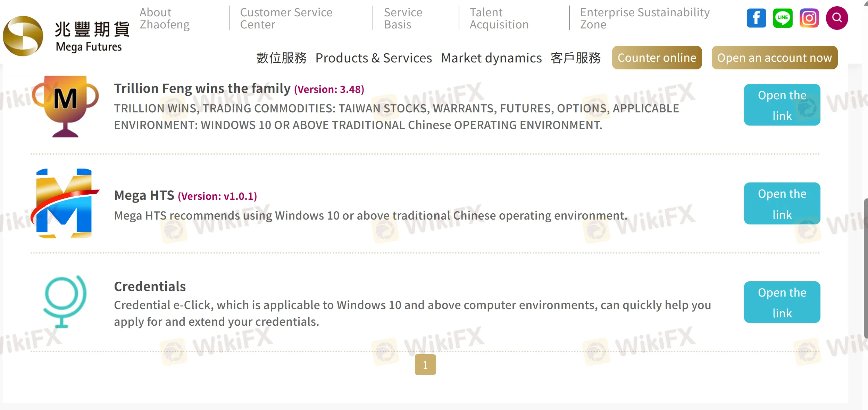Image resolution: width=868 pixels, height=410 pixels.
Task: Click the Credentials globe icon
Action: [65, 301]
